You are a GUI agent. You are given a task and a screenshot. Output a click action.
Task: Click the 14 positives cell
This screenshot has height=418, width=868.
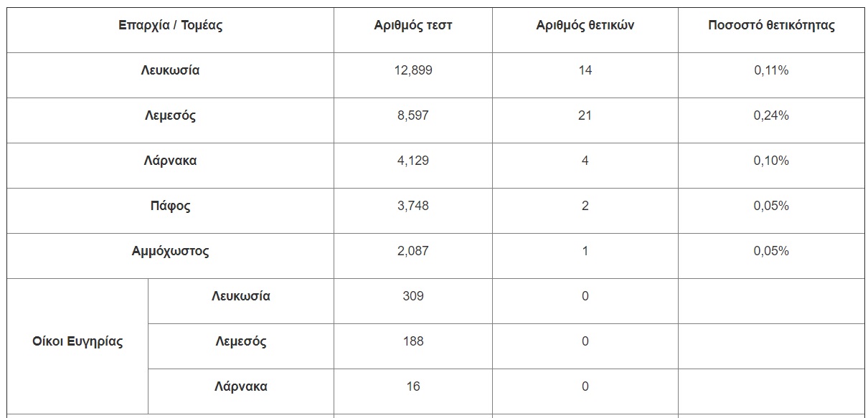pos(585,70)
